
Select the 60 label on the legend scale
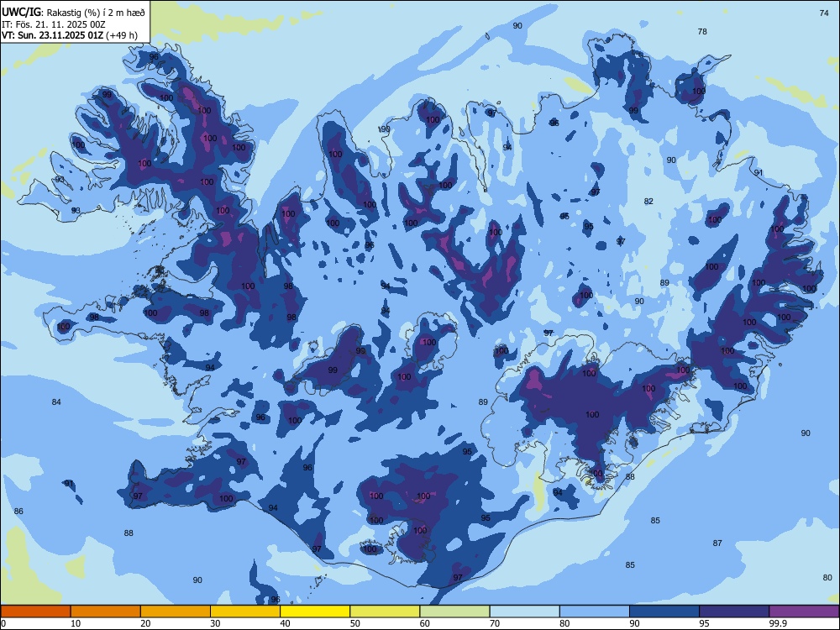pos(425,623)
